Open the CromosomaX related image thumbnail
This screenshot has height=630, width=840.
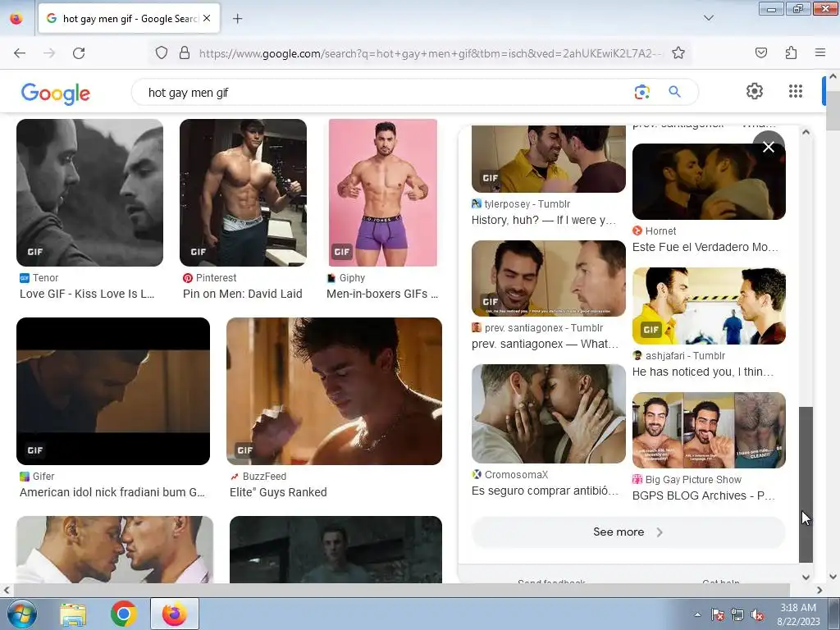[549, 413]
